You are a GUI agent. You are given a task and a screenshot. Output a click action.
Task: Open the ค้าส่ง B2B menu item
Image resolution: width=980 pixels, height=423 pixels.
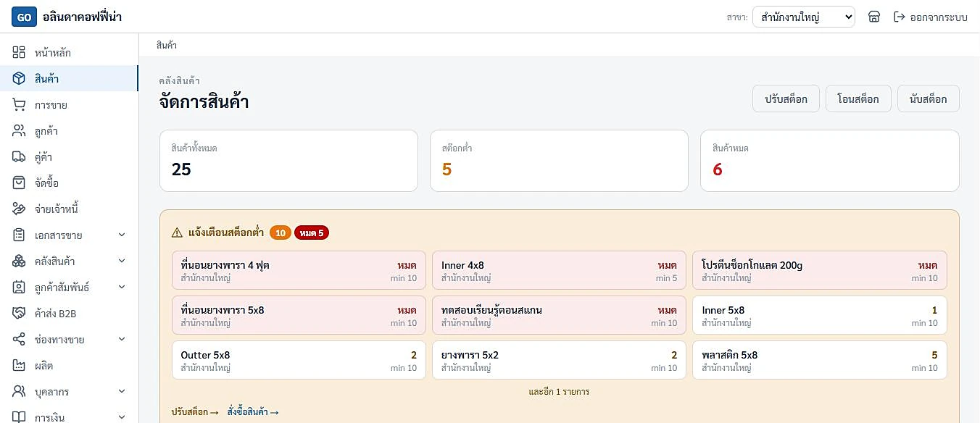(x=69, y=314)
